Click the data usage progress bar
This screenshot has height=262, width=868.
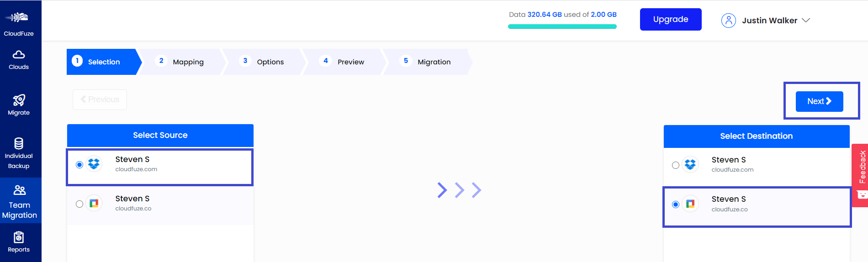click(x=562, y=26)
